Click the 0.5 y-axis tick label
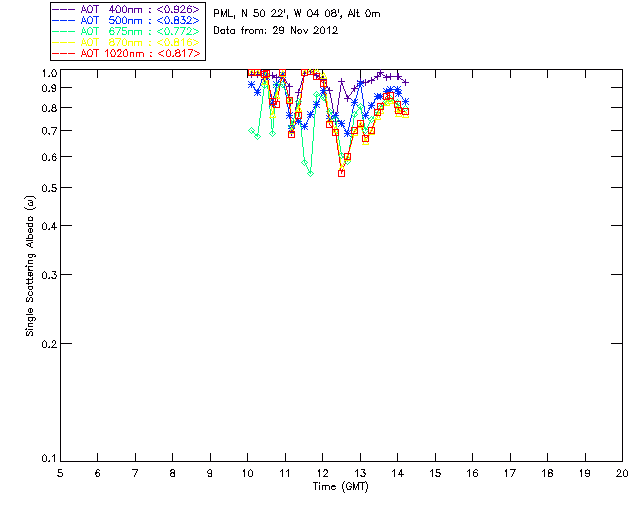The width and height of the screenshot is (640, 512). tap(48, 188)
